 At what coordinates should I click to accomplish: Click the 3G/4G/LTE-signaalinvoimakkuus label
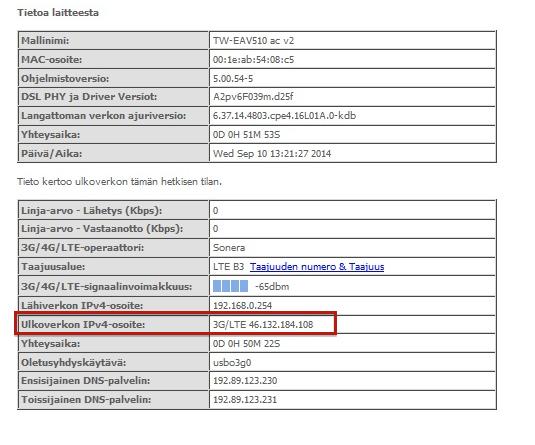(106, 286)
